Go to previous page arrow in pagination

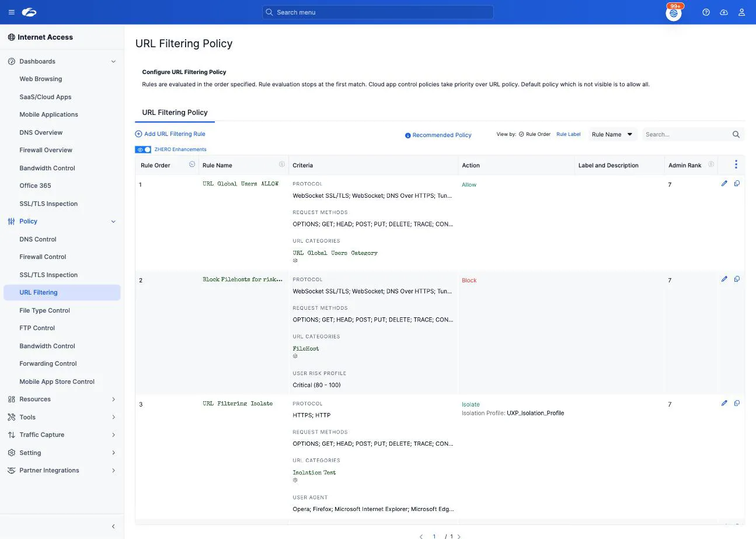click(x=421, y=537)
